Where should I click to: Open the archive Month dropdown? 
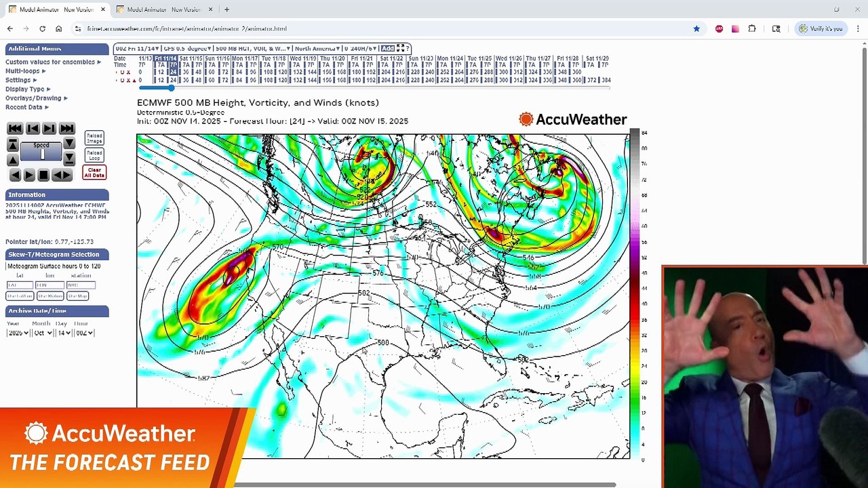click(41, 333)
